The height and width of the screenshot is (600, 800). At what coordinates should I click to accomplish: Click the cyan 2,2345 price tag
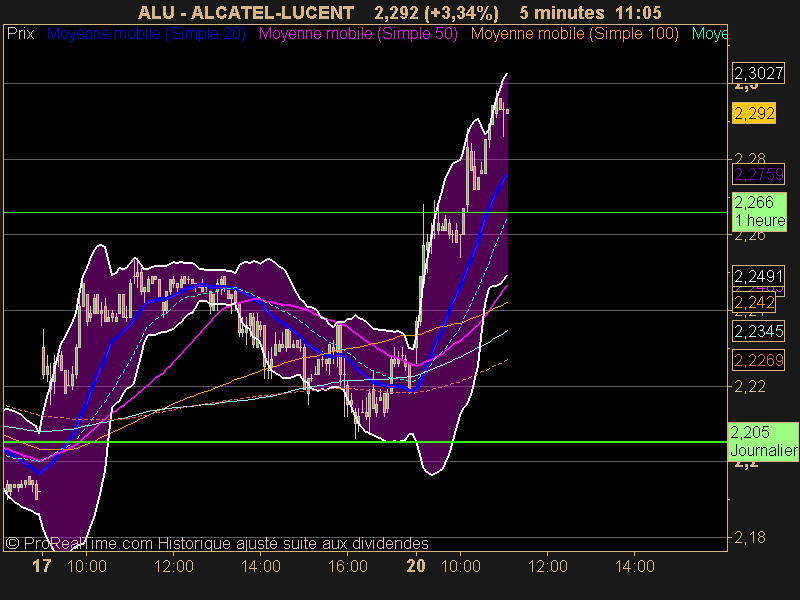[759, 332]
